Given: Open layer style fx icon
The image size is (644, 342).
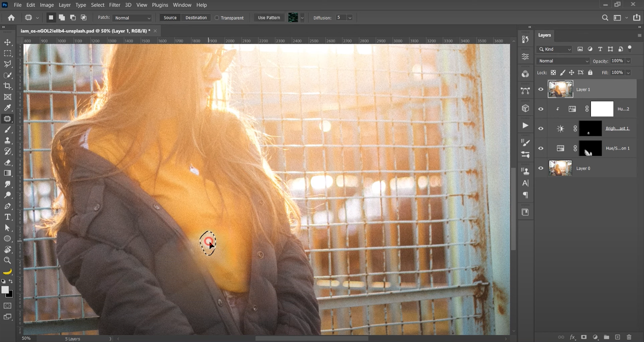Looking at the screenshot, I should pyautogui.click(x=572, y=337).
